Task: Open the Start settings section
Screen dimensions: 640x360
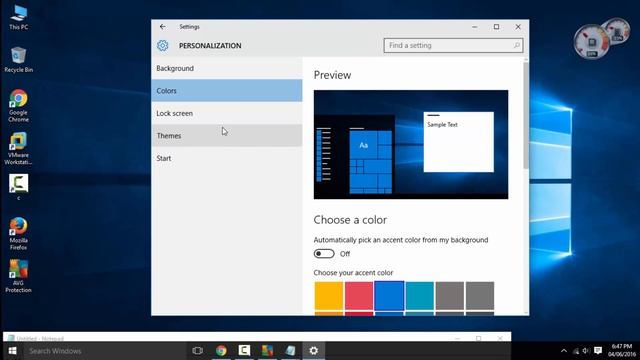Action: 227,158
